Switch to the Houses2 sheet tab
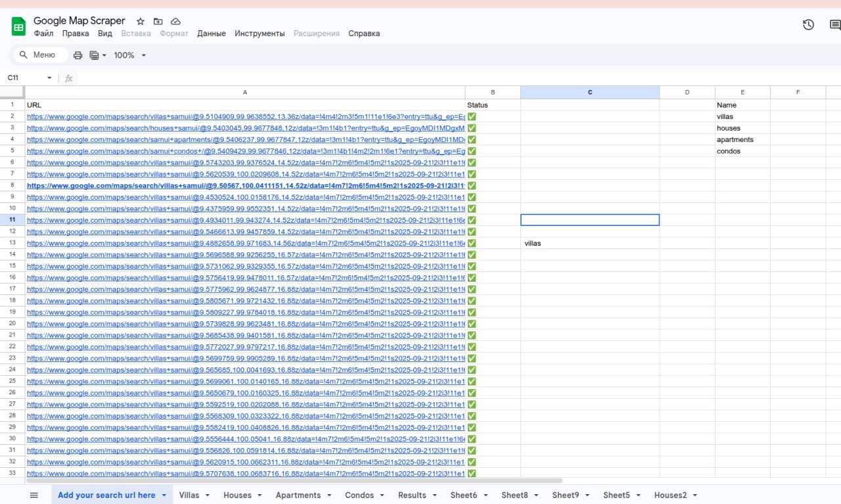841x504 pixels. (x=670, y=495)
